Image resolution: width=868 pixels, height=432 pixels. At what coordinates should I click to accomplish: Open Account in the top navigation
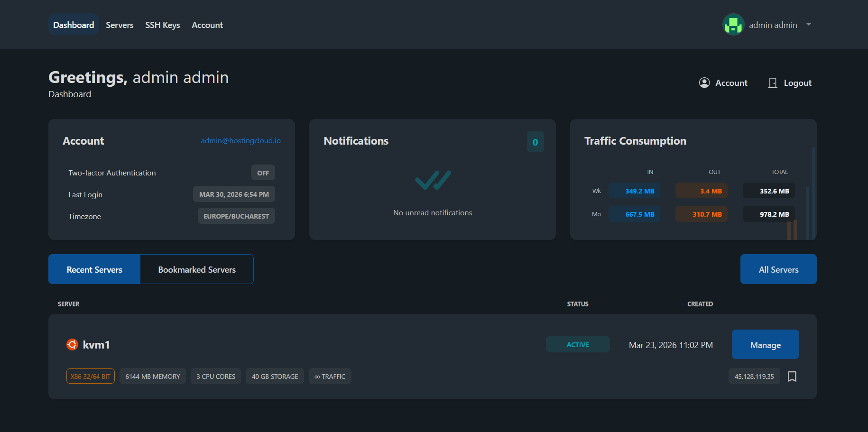207,25
